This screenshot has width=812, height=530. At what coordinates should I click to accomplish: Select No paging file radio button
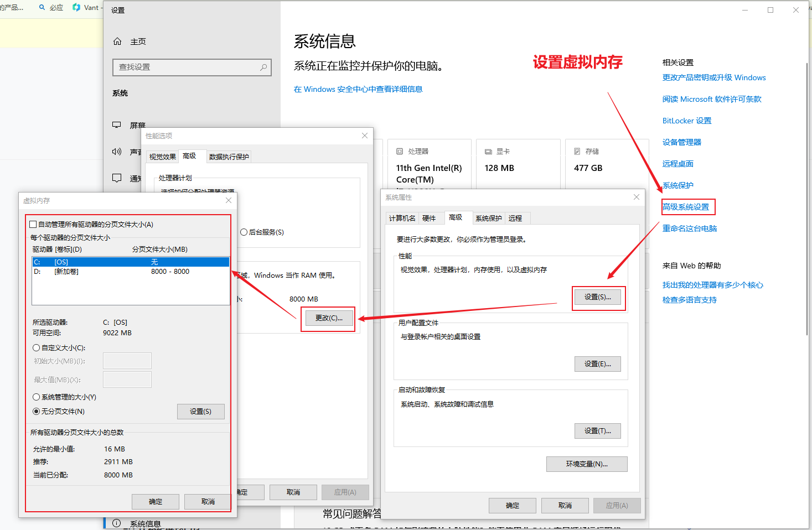click(x=37, y=412)
